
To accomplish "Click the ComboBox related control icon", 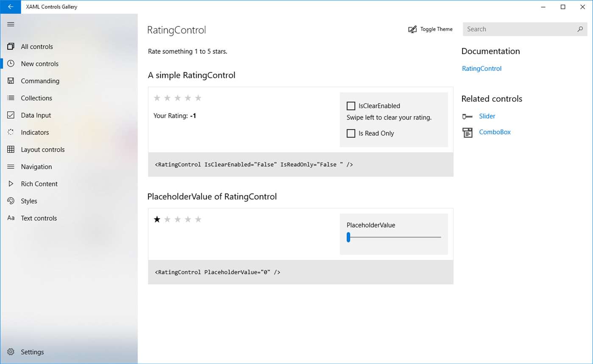I will click(x=467, y=132).
